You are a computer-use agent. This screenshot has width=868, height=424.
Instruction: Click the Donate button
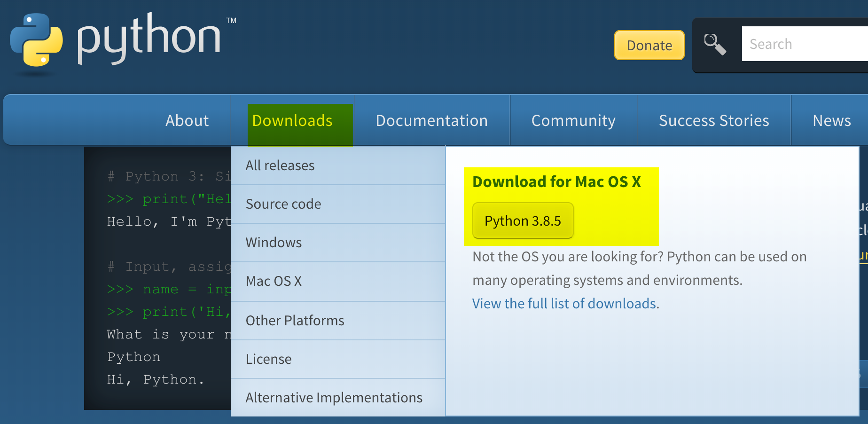click(x=649, y=45)
